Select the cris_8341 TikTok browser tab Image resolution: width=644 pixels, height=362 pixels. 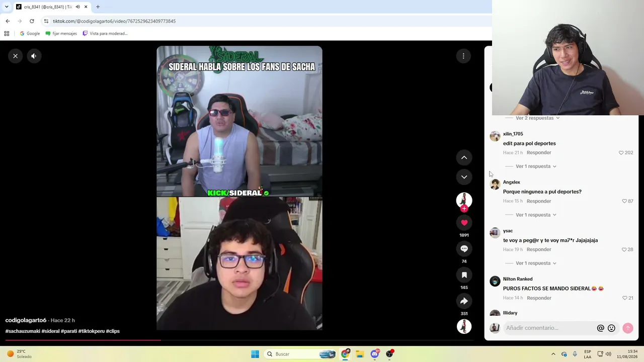(x=52, y=7)
